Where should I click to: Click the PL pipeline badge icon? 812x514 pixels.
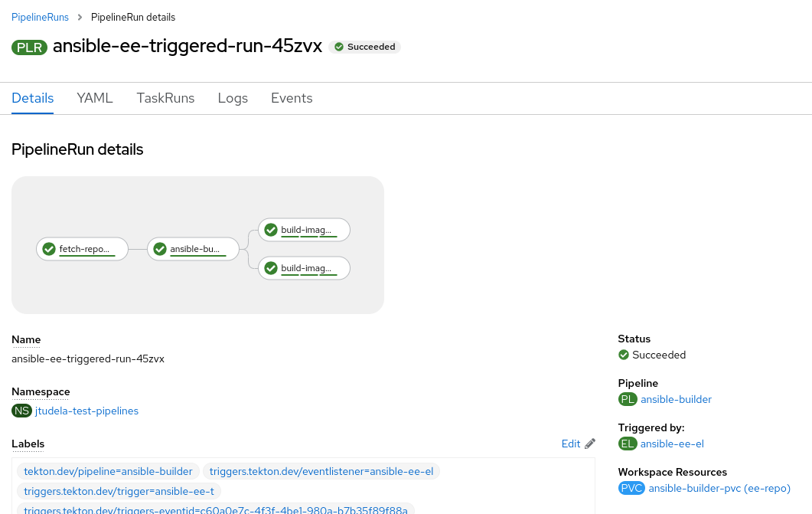coord(628,399)
